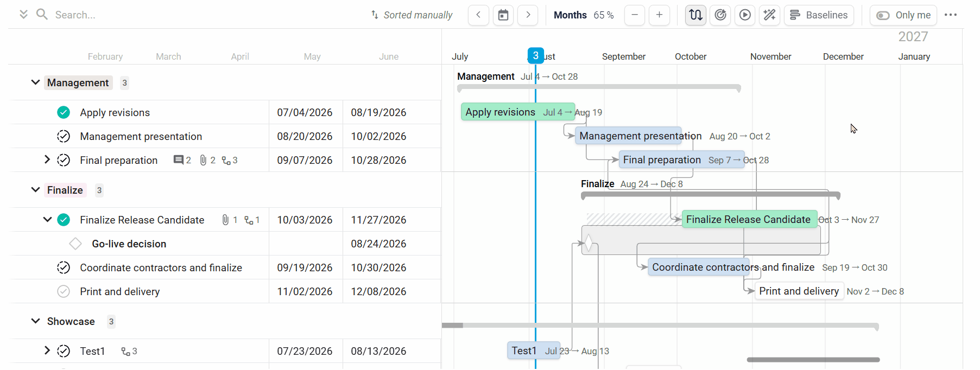
Task: Open the auto-schedule magic wand tool
Action: coord(769,15)
